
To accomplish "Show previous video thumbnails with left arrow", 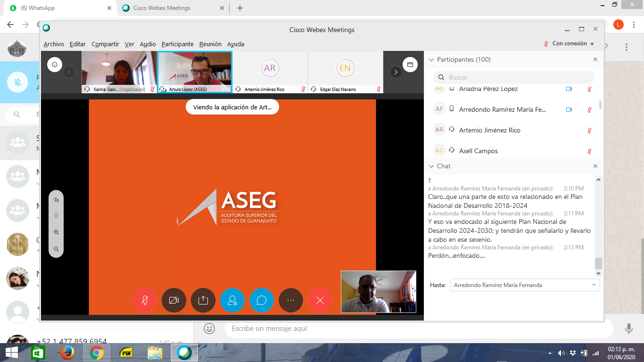I will [69, 72].
